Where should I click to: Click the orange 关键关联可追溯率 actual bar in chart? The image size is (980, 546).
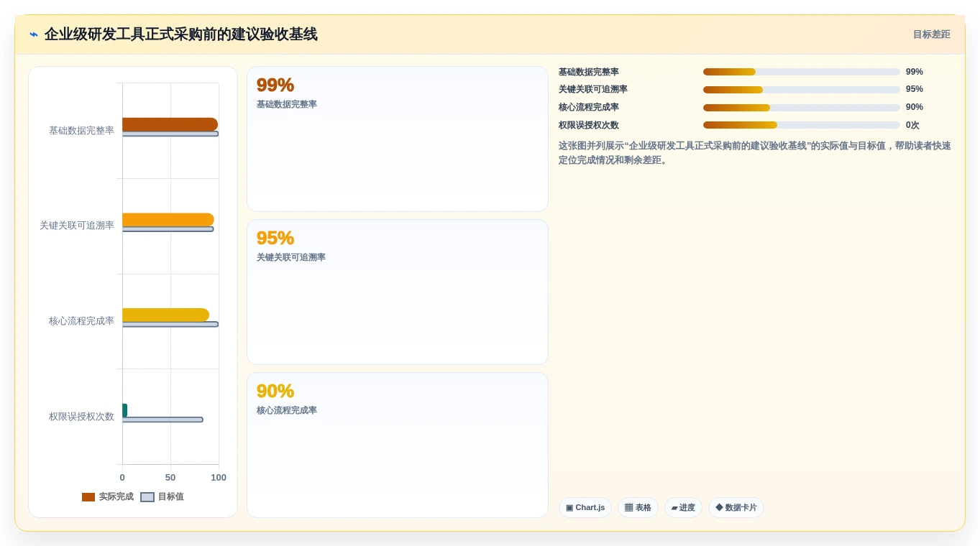[168, 220]
